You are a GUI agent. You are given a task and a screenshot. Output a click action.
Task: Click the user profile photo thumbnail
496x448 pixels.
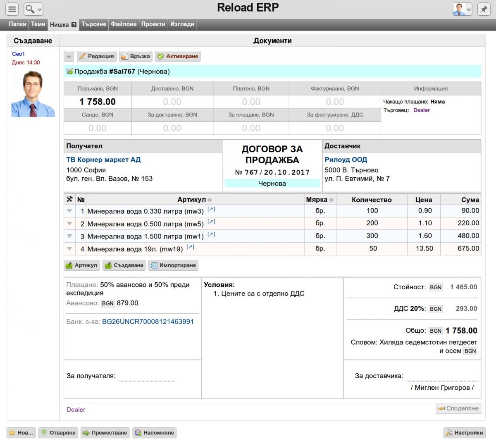pos(33,93)
